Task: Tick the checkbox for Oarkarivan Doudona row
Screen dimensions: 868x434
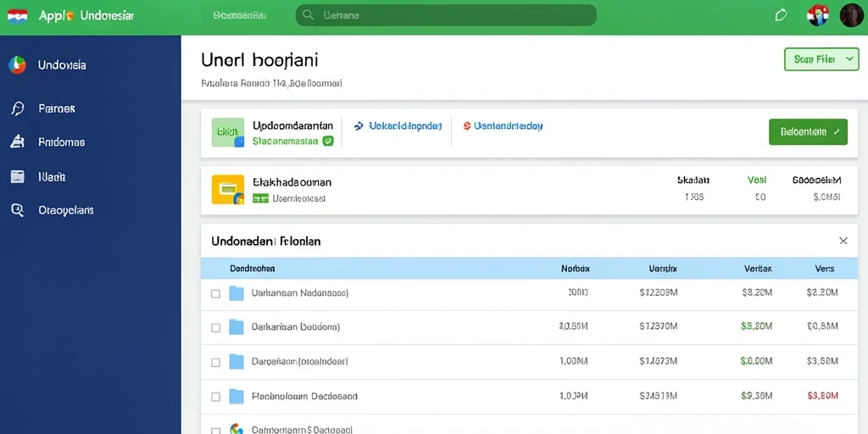Action: 216,328
